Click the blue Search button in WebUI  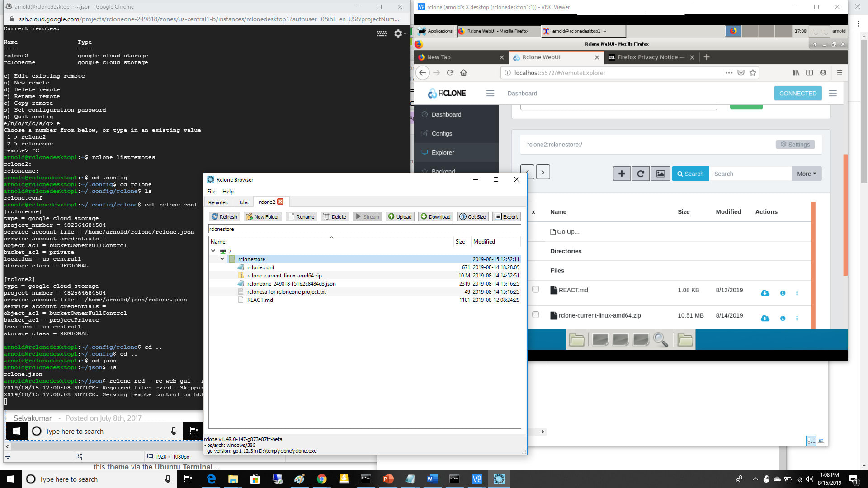pyautogui.click(x=690, y=174)
